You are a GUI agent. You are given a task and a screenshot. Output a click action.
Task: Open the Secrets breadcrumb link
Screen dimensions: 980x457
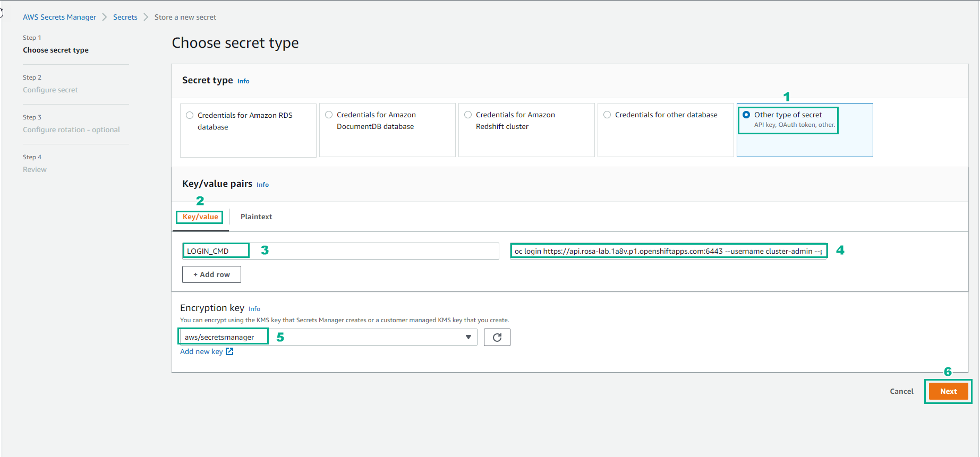click(125, 17)
